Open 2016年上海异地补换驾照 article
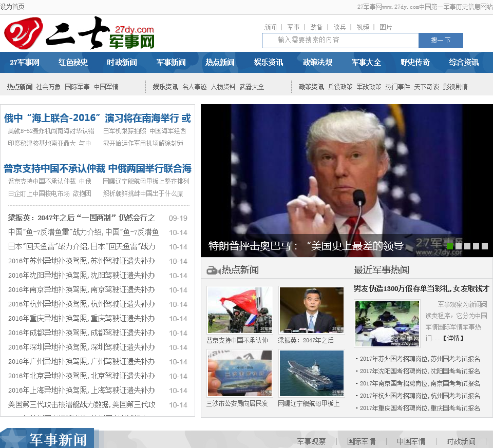Screen dimensions: 493x448 82,391
